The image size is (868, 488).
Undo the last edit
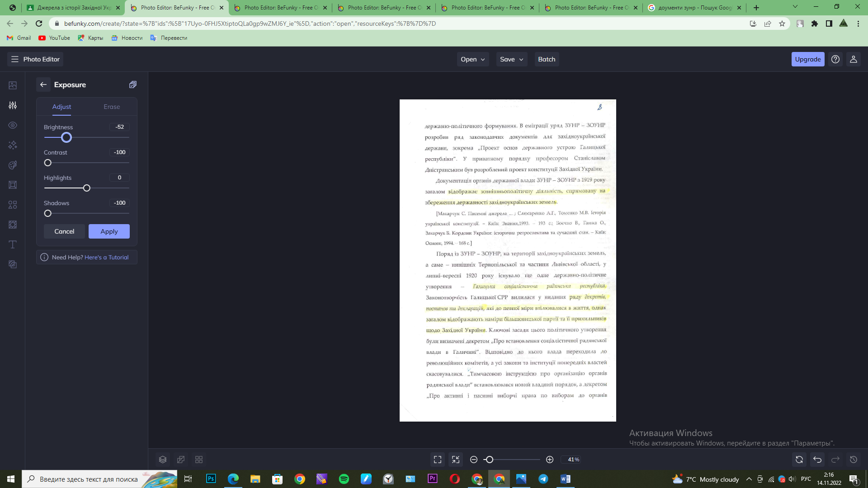[817, 460]
